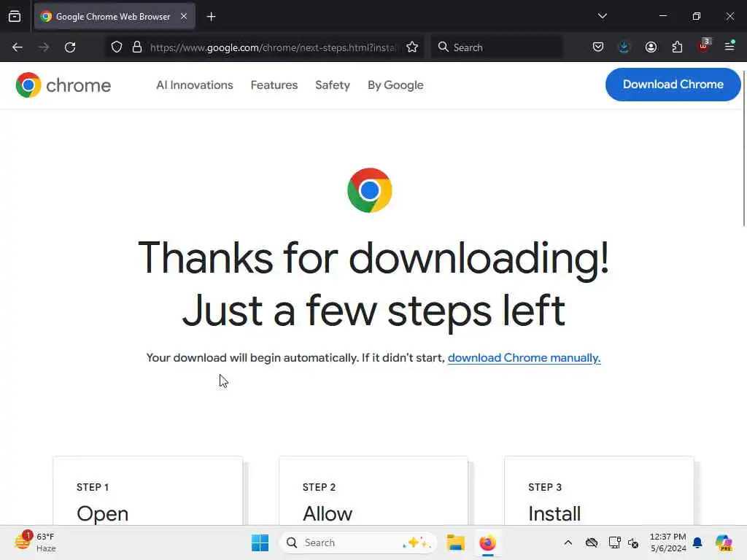This screenshot has height=560, width=747.
Task: Open the Firefox account icon
Action: [x=651, y=47]
